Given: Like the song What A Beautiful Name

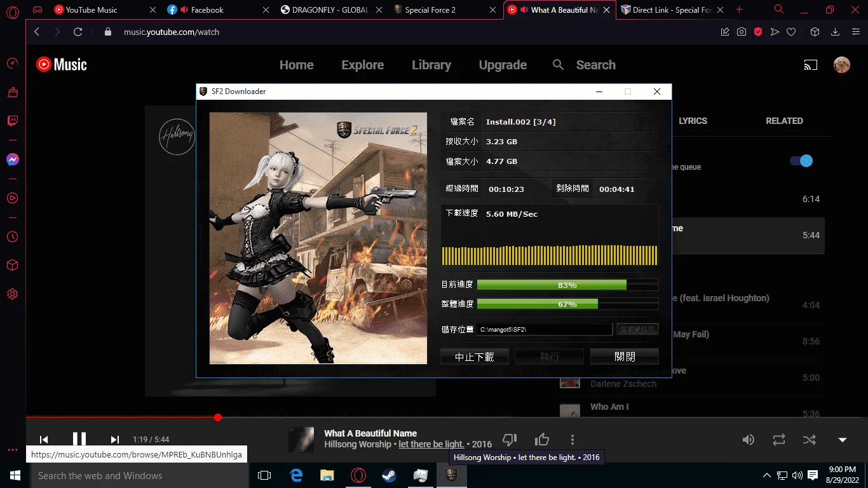Looking at the screenshot, I should point(541,439).
